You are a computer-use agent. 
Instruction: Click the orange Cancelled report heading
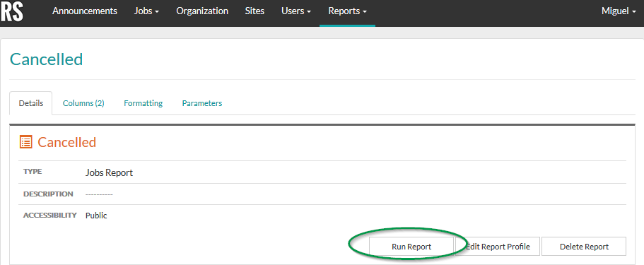click(x=67, y=142)
